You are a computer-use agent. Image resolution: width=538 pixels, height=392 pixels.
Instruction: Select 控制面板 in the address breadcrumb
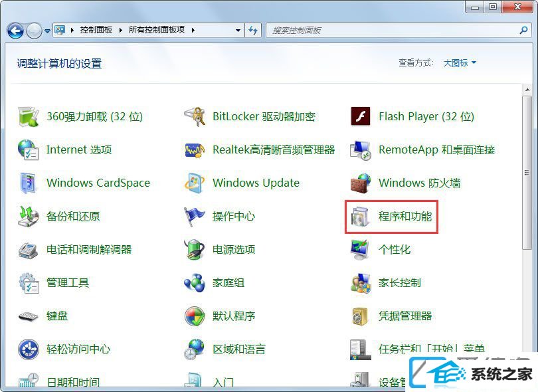coord(96,30)
